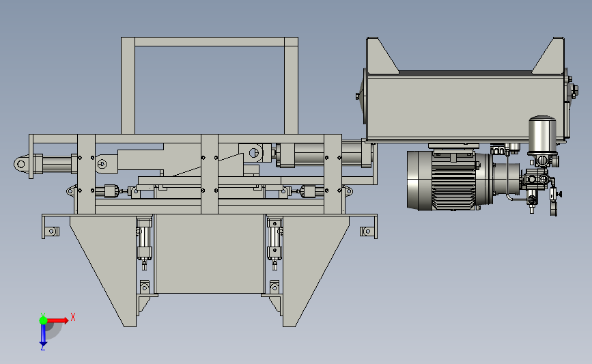Viewport: 592px width, 364px height.
Task: Select the right vertical frame post
Action: pyautogui.click(x=333, y=174)
